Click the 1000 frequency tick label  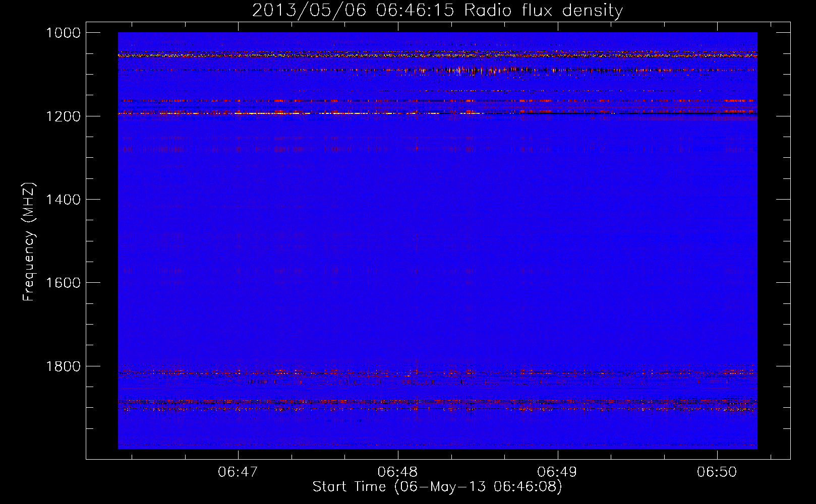(63, 33)
